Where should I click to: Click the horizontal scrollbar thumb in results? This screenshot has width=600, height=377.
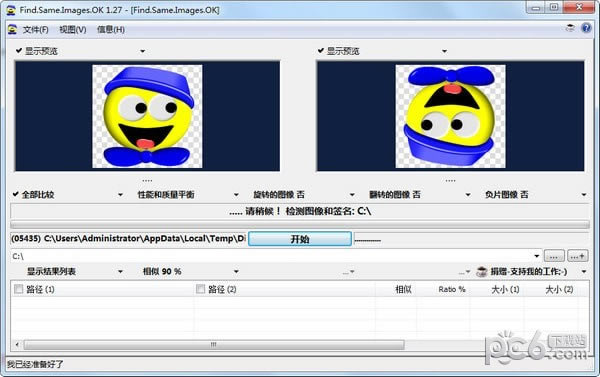(x=214, y=345)
